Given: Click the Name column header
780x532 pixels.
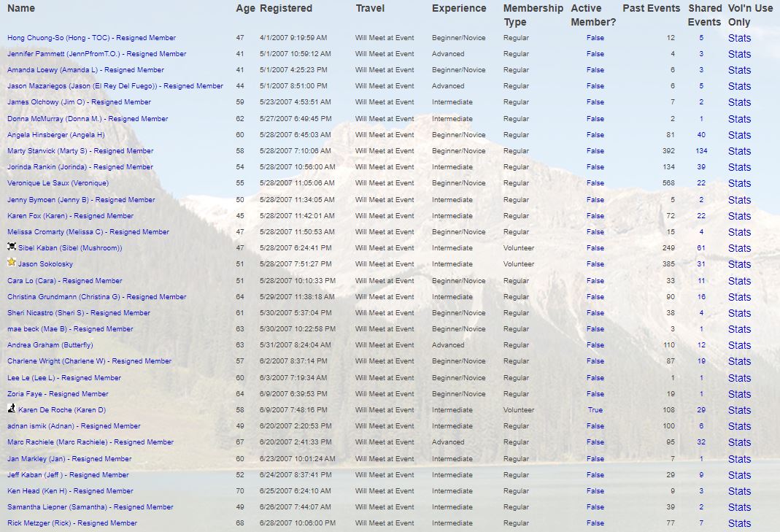Looking at the screenshot, I should (x=21, y=9).
